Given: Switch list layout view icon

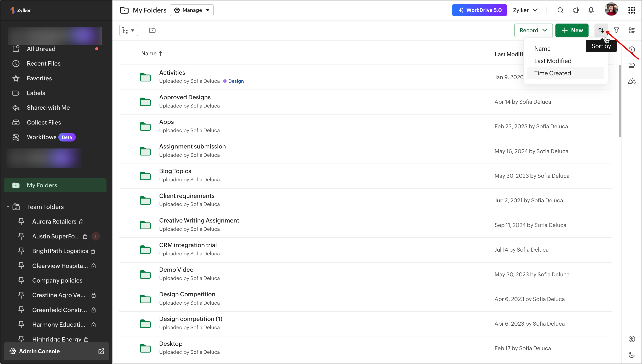Looking at the screenshot, I should click(632, 30).
